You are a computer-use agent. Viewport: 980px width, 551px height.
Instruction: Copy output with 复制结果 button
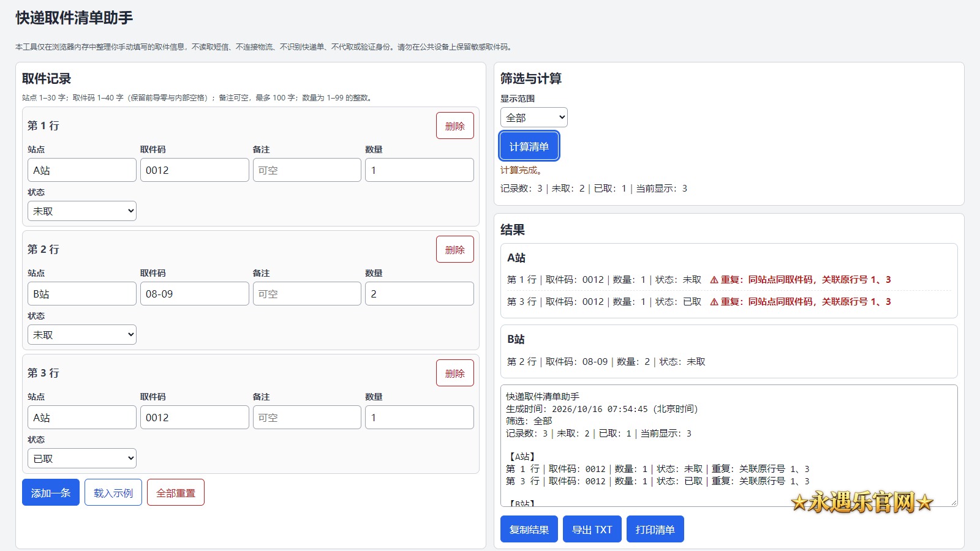(529, 530)
